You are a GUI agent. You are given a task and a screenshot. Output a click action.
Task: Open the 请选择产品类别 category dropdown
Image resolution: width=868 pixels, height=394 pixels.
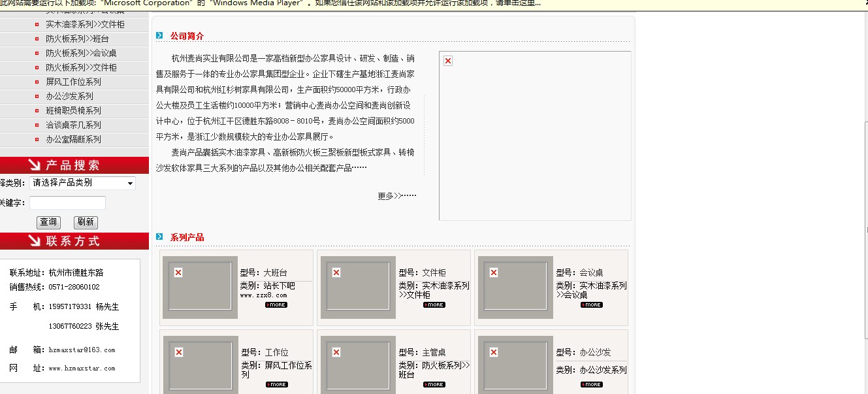(82, 183)
